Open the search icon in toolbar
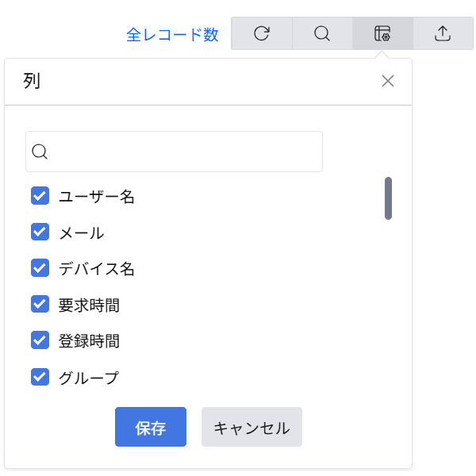This screenshot has width=476, height=476. point(322,33)
